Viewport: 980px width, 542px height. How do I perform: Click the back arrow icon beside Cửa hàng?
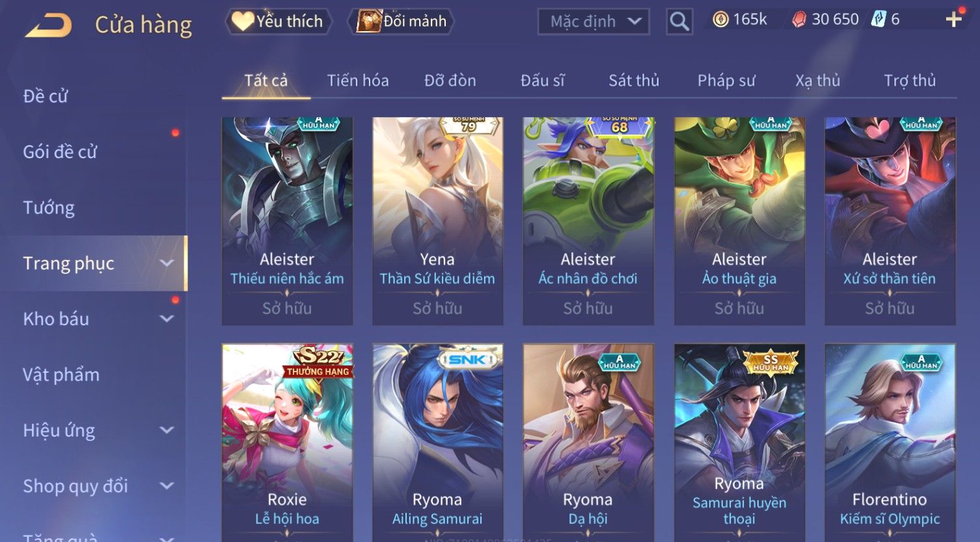point(49,25)
